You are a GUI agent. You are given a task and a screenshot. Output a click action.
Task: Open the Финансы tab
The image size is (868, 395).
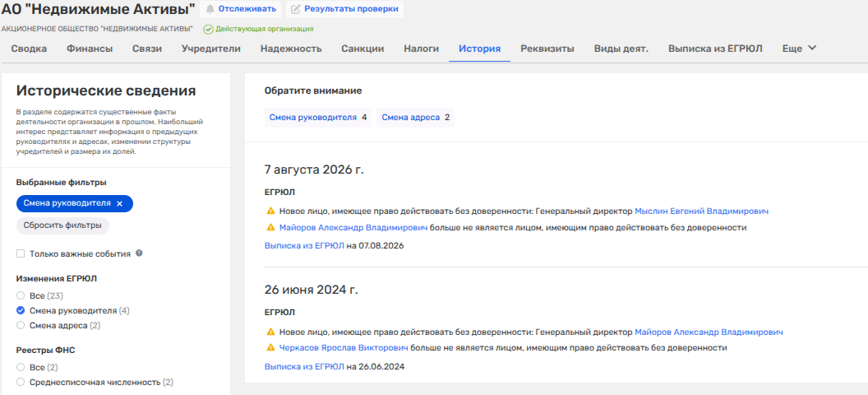(x=90, y=49)
